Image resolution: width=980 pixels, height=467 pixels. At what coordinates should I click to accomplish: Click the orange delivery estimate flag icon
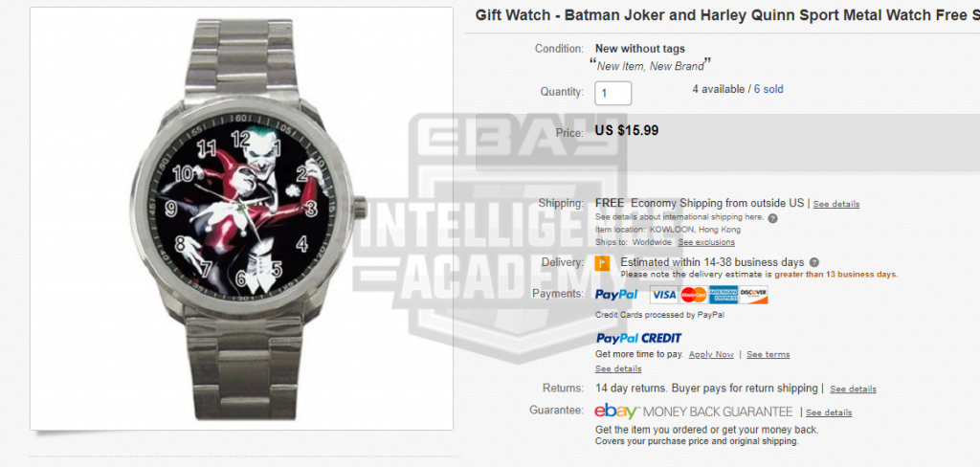pyautogui.click(x=602, y=262)
